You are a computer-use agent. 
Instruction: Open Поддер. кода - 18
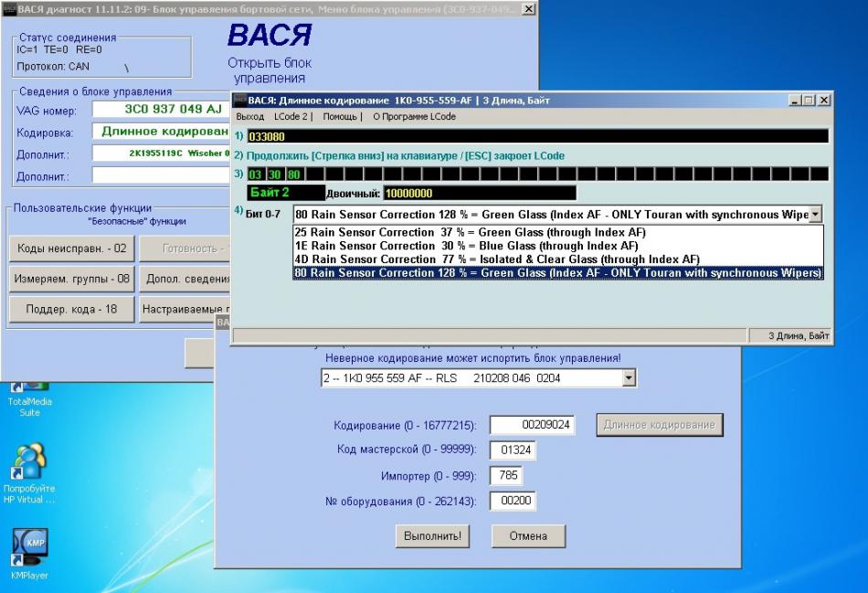[72, 309]
